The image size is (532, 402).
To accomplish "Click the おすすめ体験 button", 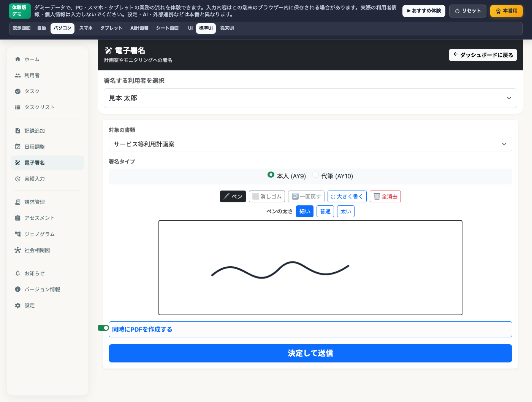I will click(x=424, y=11).
